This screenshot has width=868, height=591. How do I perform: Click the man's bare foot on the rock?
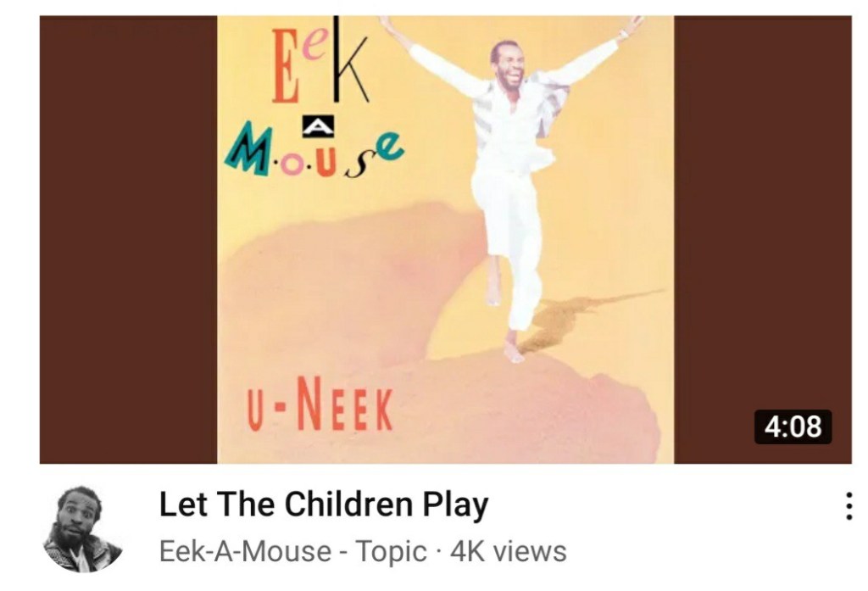513,350
